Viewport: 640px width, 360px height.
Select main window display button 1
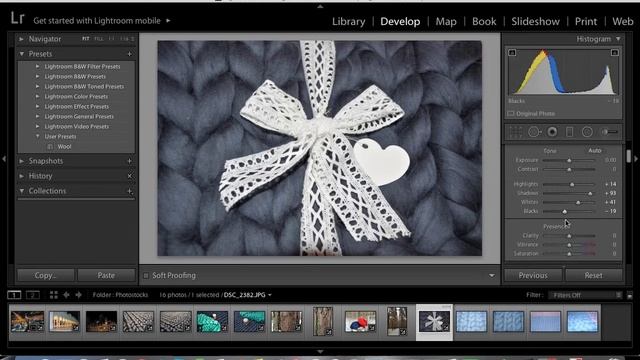click(x=14, y=295)
